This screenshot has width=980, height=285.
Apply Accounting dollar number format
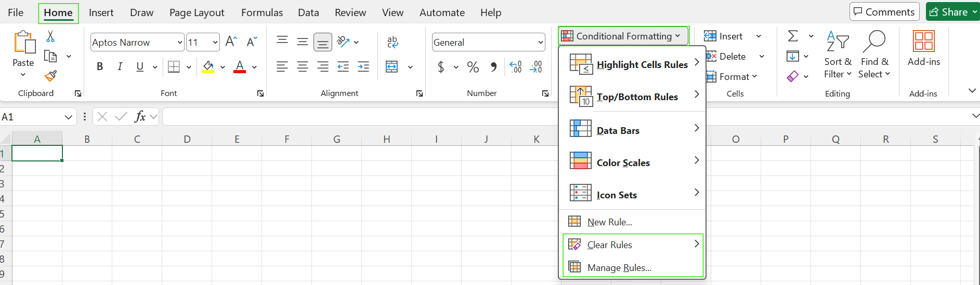pyautogui.click(x=441, y=66)
